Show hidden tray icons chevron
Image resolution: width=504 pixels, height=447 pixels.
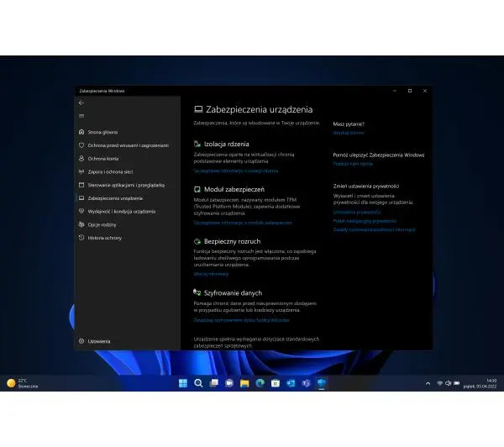tap(428, 383)
